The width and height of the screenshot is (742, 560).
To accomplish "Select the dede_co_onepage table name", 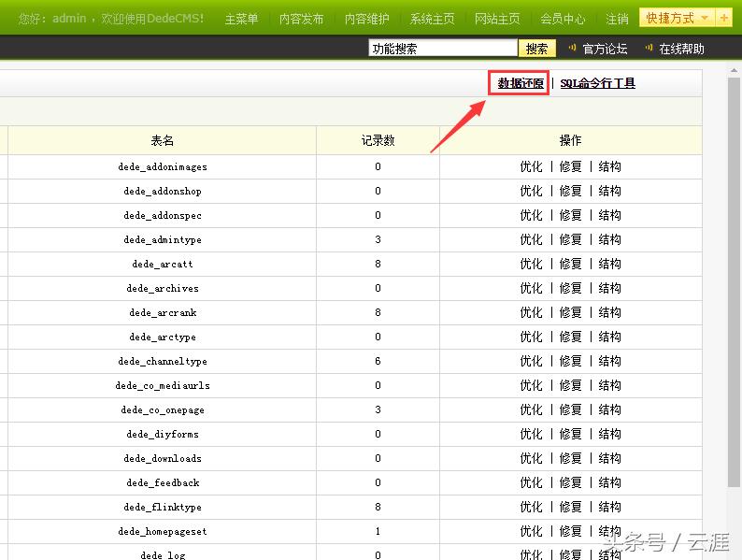I will pyautogui.click(x=163, y=409).
